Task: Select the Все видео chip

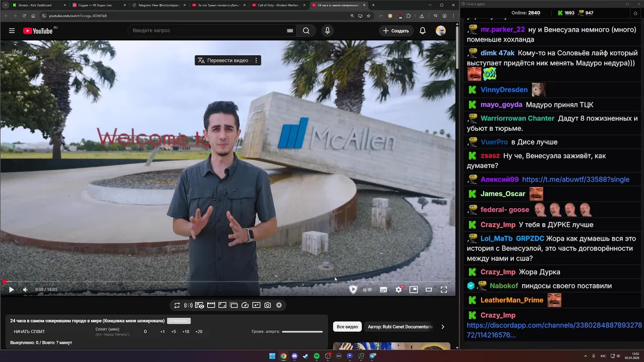Action: [x=347, y=327]
